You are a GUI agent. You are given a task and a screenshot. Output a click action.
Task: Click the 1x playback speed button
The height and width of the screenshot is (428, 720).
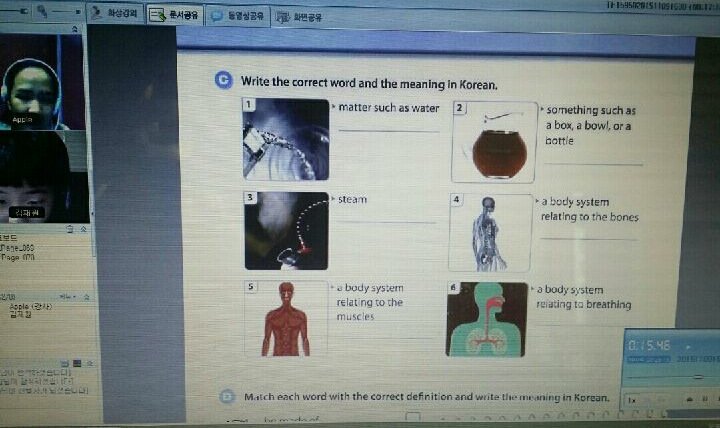[x=632, y=399]
